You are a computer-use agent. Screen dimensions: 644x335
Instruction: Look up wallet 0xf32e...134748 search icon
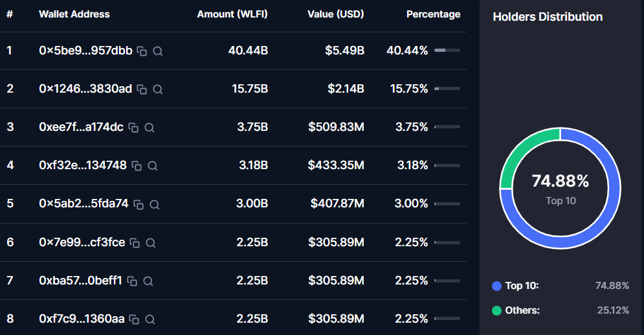[x=153, y=166]
